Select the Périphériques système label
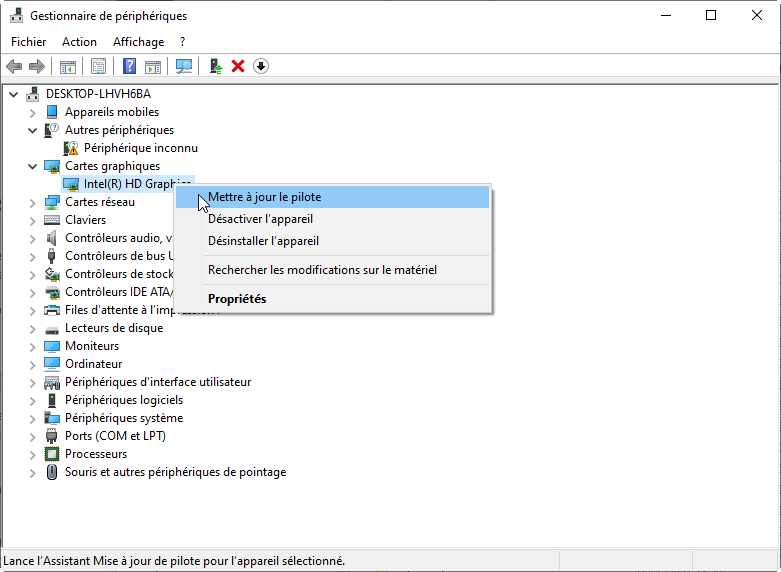The image size is (781, 572). coord(124,418)
